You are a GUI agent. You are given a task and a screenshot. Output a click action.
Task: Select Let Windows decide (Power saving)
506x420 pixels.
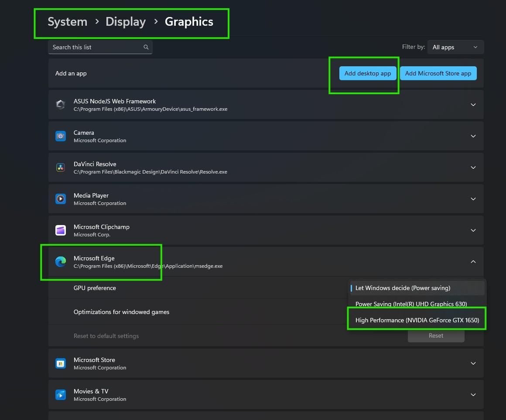[x=417, y=288]
